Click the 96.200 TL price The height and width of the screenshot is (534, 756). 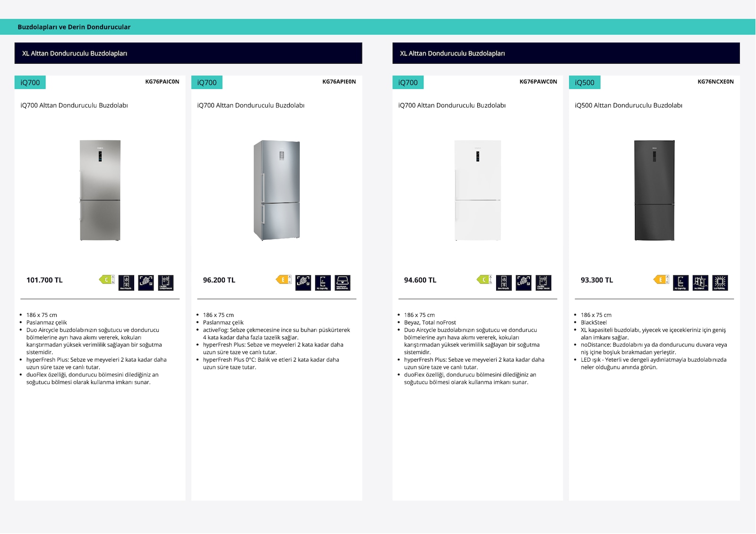click(x=219, y=280)
